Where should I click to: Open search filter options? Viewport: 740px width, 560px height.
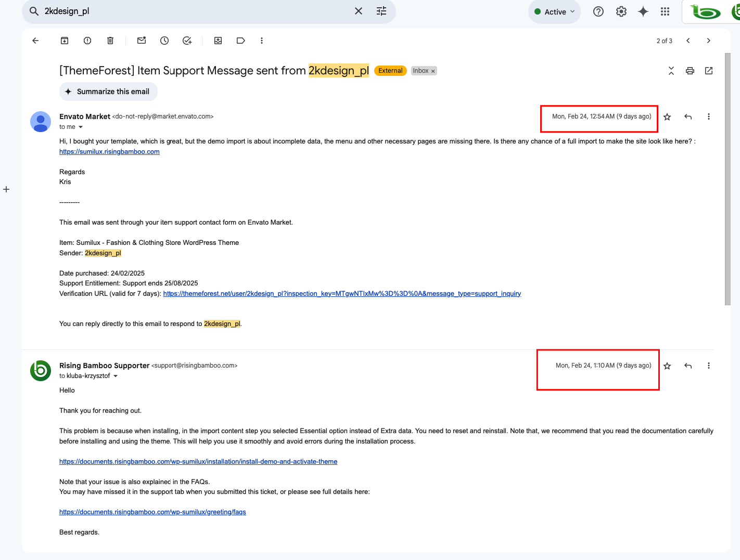pyautogui.click(x=381, y=11)
